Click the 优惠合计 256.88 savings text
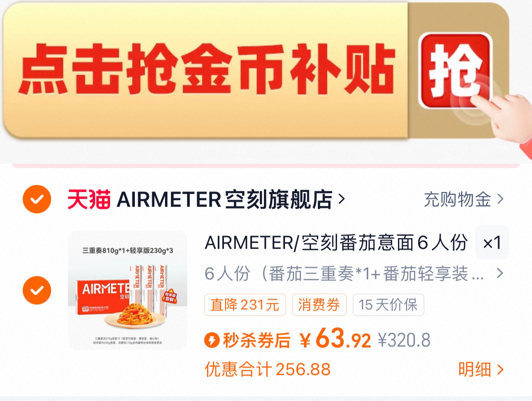The image size is (532, 401). (x=268, y=369)
